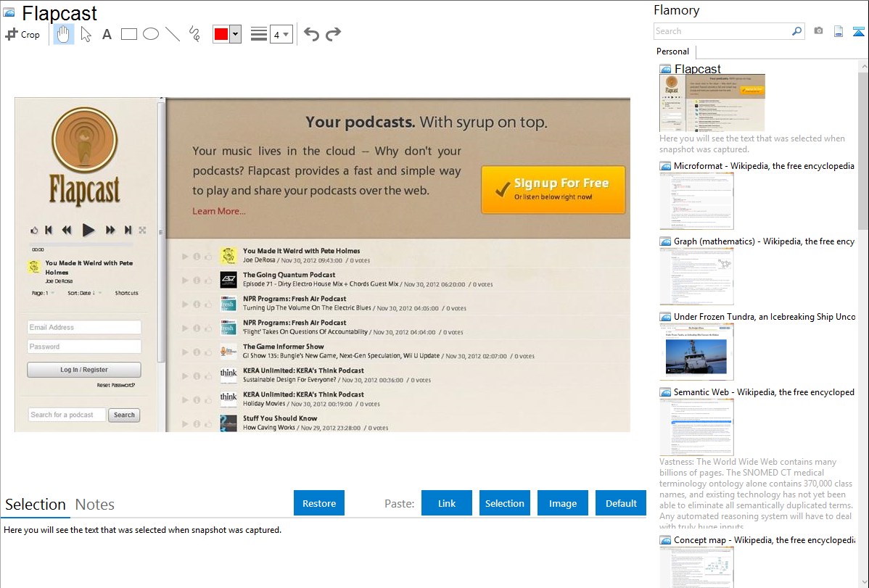The height and width of the screenshot is (588, 869).
Task: Click the camera capture icon
Action: point(818,31)
